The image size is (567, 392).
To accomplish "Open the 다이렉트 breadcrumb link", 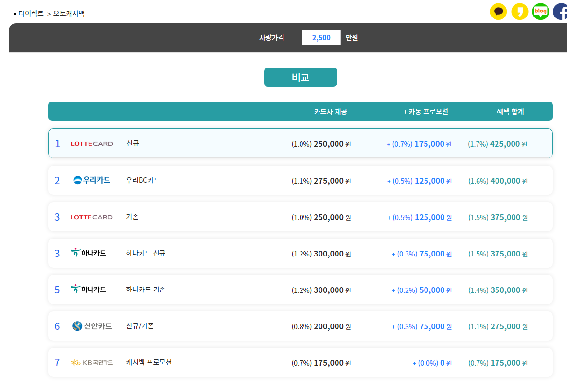I will (31, 14).
